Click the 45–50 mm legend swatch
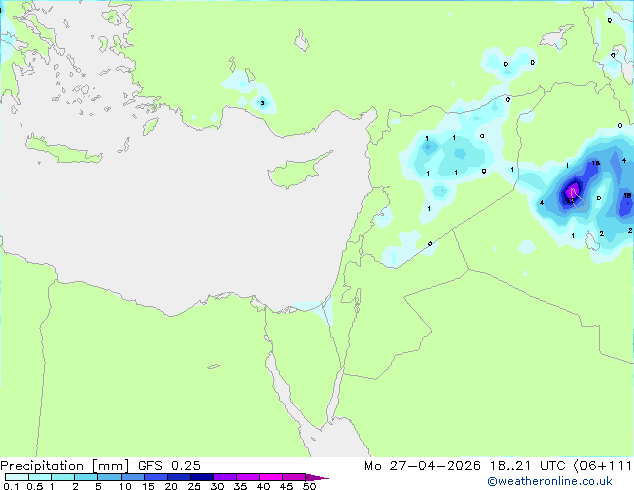This screenshot has width=634, height=490. point(294,477)
